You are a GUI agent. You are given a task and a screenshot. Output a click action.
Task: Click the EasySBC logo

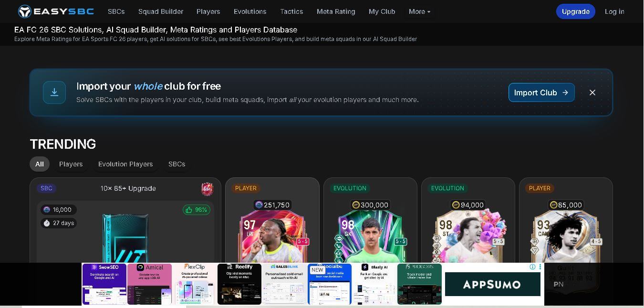(x=56, y=11)
